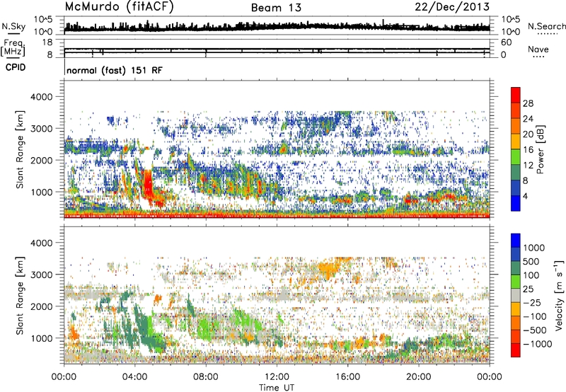Viewport: 566px width, 392px height.
Task: Pick the red top segment of the Power colorbar
Action: click(x=516, y=95)
